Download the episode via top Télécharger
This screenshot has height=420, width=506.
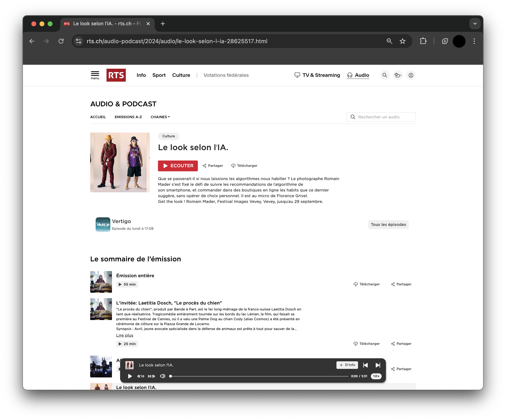(x=244, y=166)
